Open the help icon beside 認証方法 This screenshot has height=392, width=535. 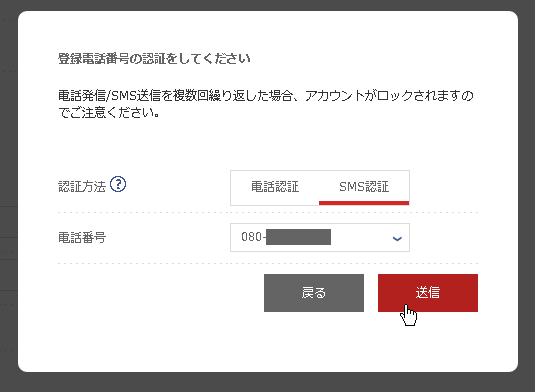pos(118,185)
